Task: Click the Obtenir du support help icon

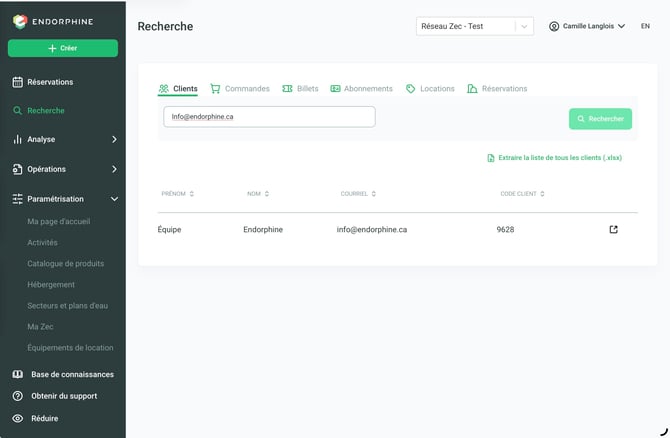Action: 18,396
